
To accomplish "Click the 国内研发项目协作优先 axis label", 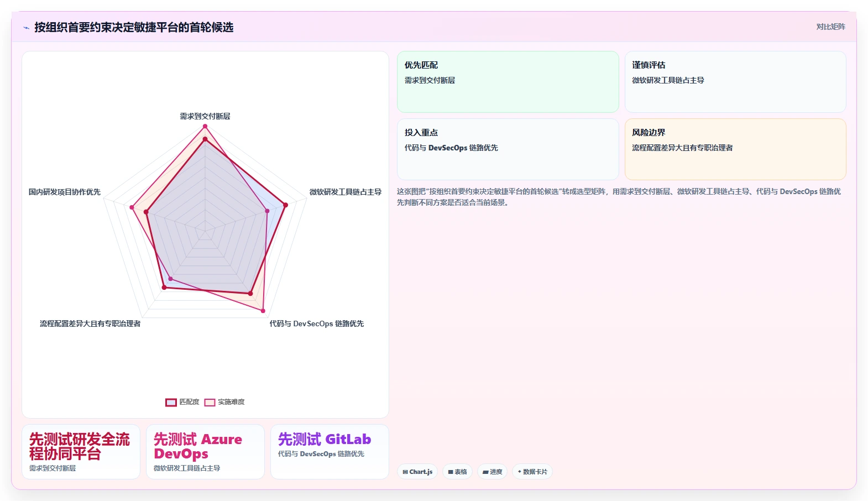I will (65, 192).
